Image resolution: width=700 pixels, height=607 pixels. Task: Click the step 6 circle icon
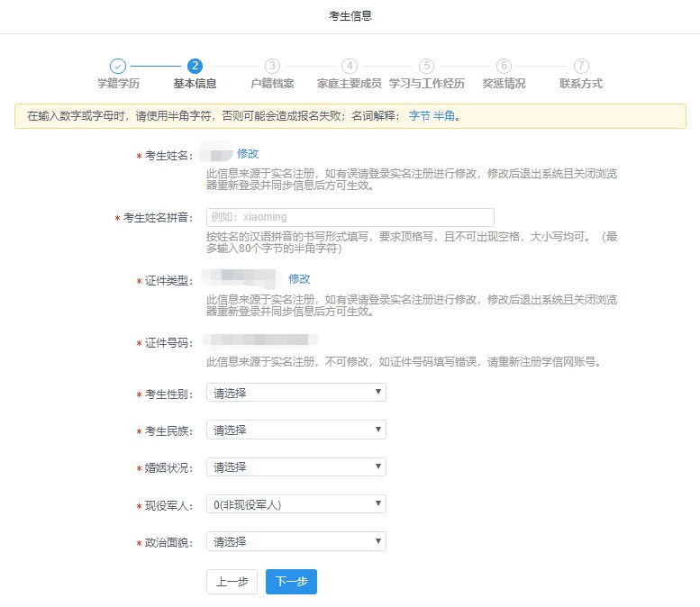[504, 66]
